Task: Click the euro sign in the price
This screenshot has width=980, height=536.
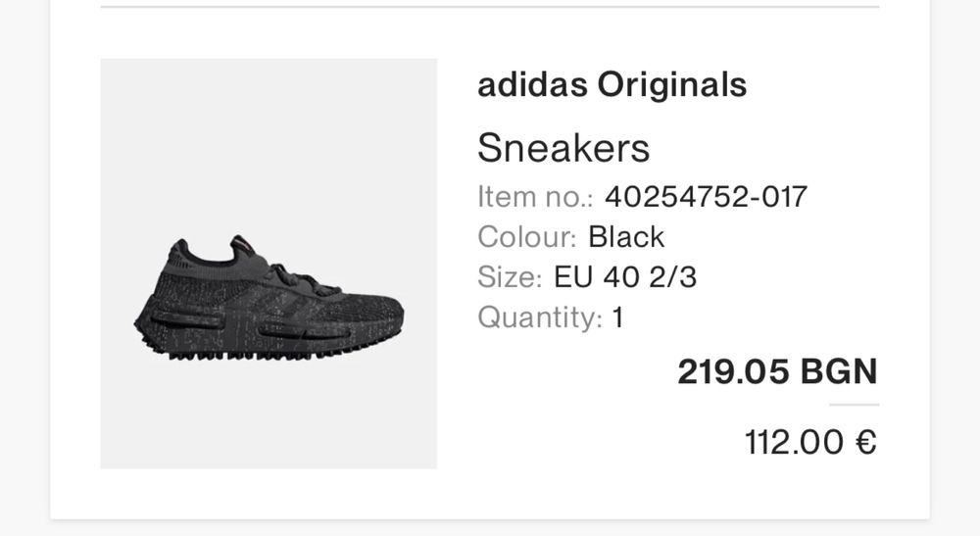Action: click(x=865, y=442)
